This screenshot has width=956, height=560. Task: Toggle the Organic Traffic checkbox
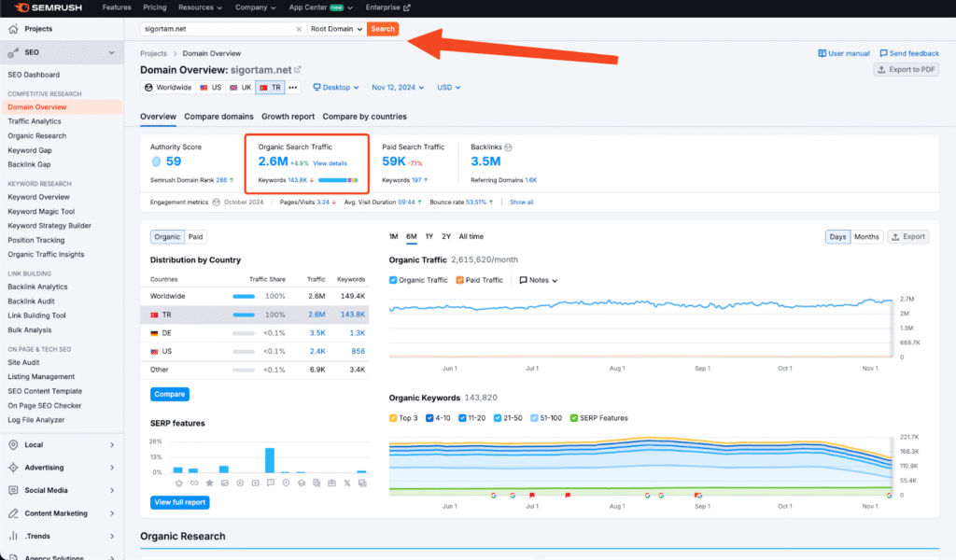click(393, 280)
